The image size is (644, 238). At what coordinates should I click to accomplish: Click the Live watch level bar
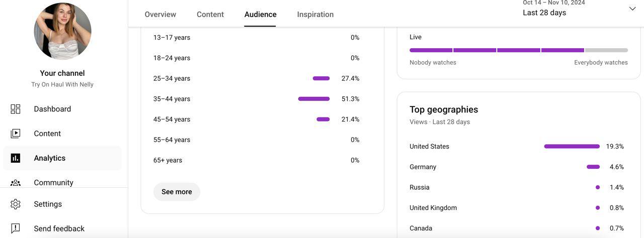[x=518, y=50]
